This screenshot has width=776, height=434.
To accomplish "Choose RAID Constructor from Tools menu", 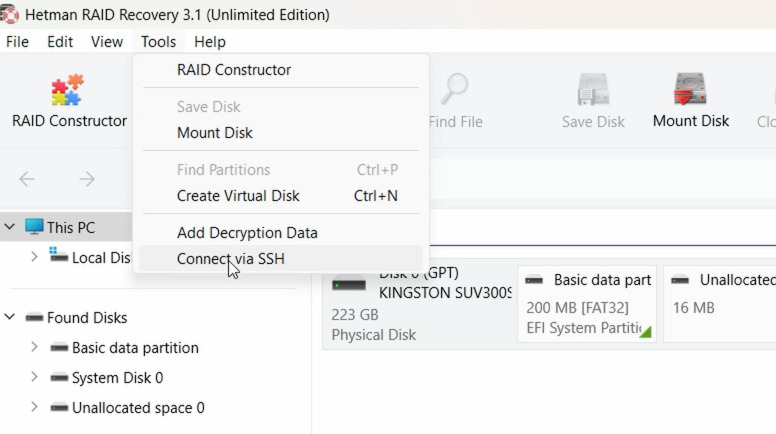I will click(x=280, y=70).
